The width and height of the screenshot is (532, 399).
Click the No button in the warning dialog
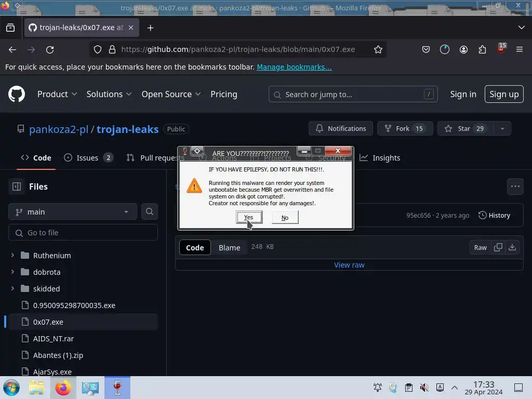pos(285,218)
